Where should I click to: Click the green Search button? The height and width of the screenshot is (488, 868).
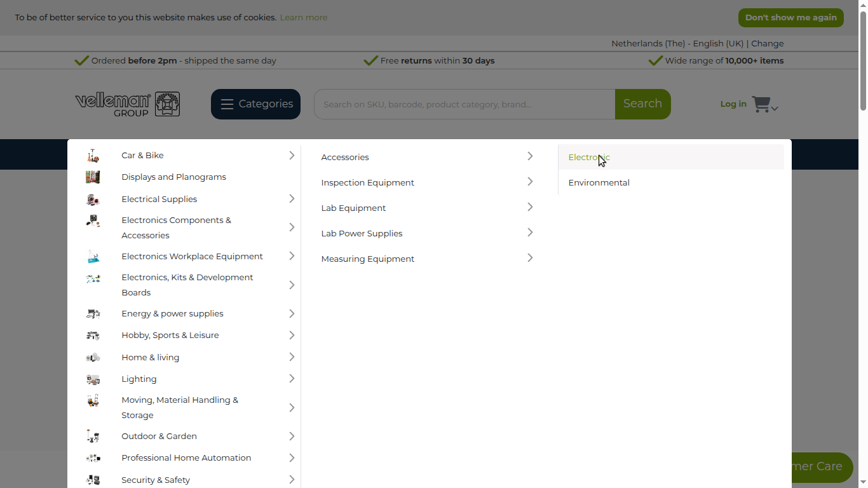(642, 104)
